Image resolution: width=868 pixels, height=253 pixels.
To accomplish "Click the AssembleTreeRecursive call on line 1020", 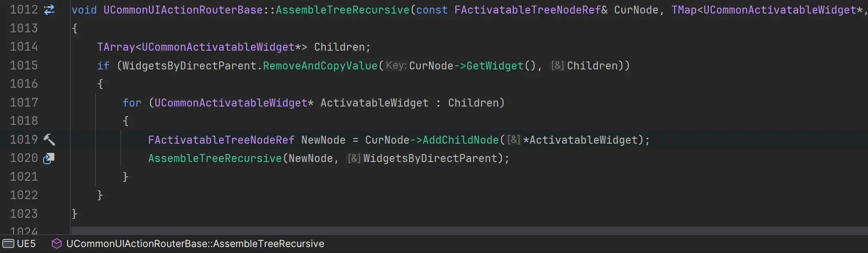I will [x=215, y=158].
